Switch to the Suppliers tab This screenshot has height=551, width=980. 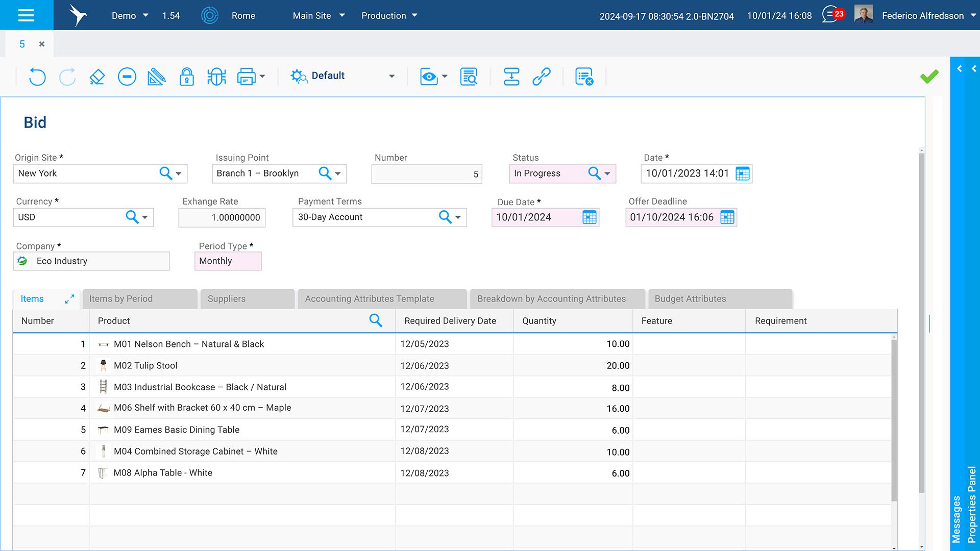[x=227, y=299]
